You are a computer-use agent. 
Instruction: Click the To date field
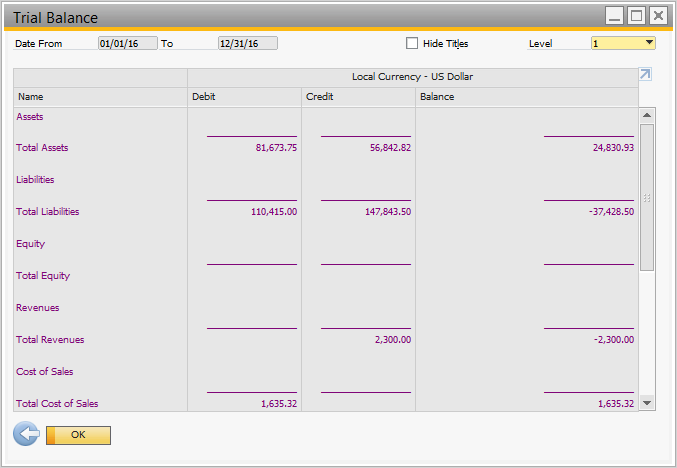point(247,43)
